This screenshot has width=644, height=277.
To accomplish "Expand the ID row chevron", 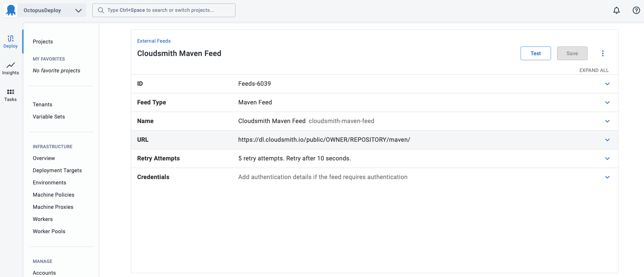I will (607, 84).
